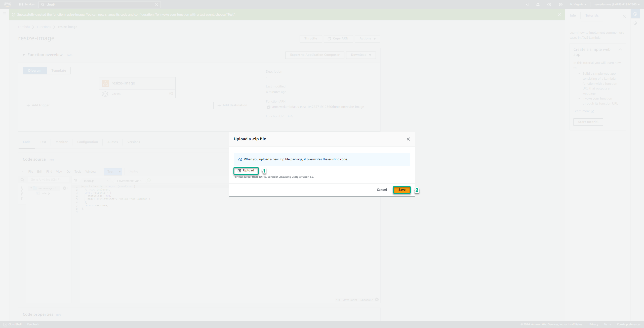
Task: Click the editor Test button
Action: pyautogui.click(x=110, y=172)
